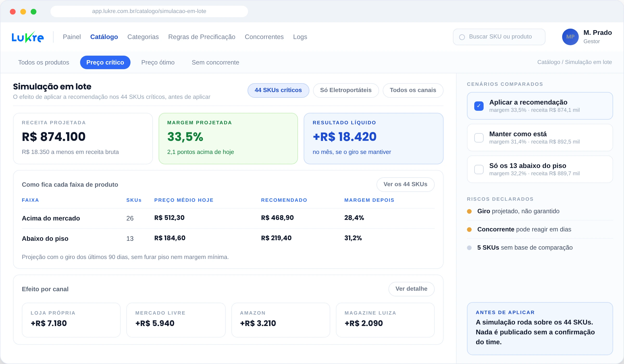This screenshot has width=624, height=364.
Task: Open the Catálogo menu
Action: [104, 37]
